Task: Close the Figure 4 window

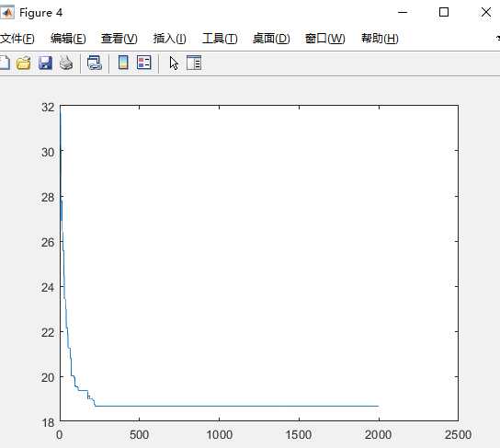Action: (486, 13)
